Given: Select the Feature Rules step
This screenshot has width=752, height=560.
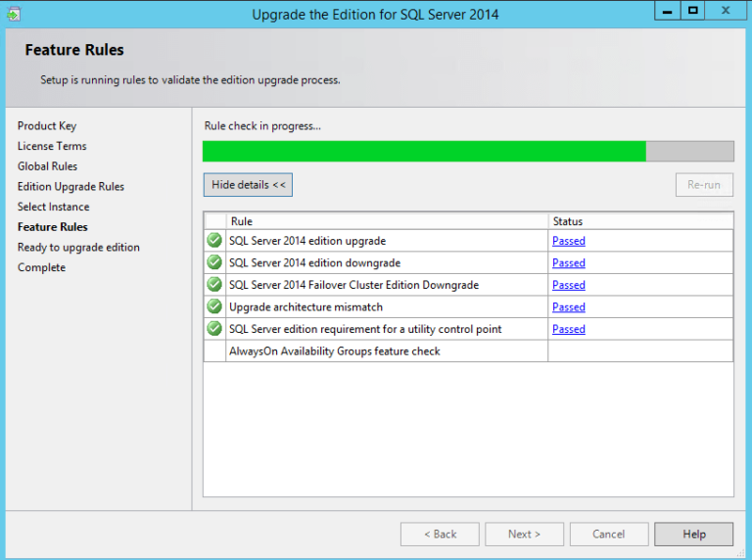Looking at the screenshot, I should (x=52, y=227).
